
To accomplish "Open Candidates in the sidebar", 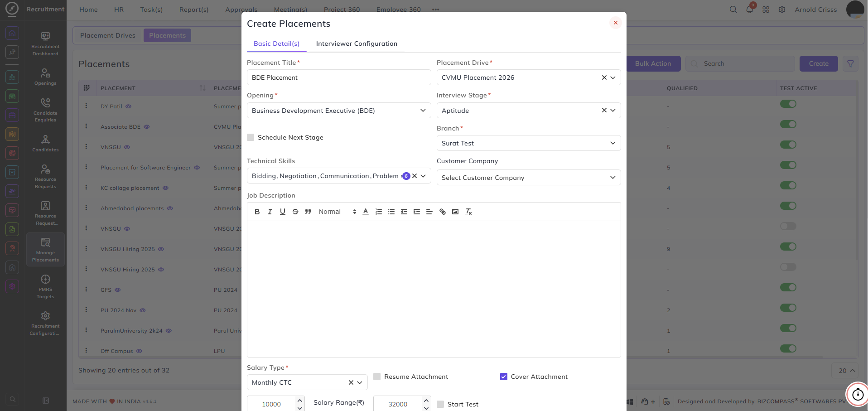I will [45, 143].
